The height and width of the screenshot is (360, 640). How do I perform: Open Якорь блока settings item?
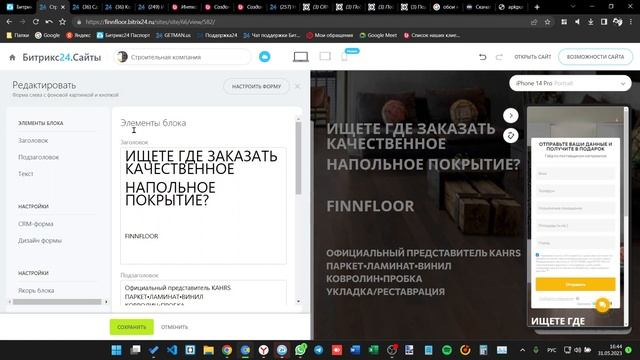pyautogui.click(x=36, y=291)
